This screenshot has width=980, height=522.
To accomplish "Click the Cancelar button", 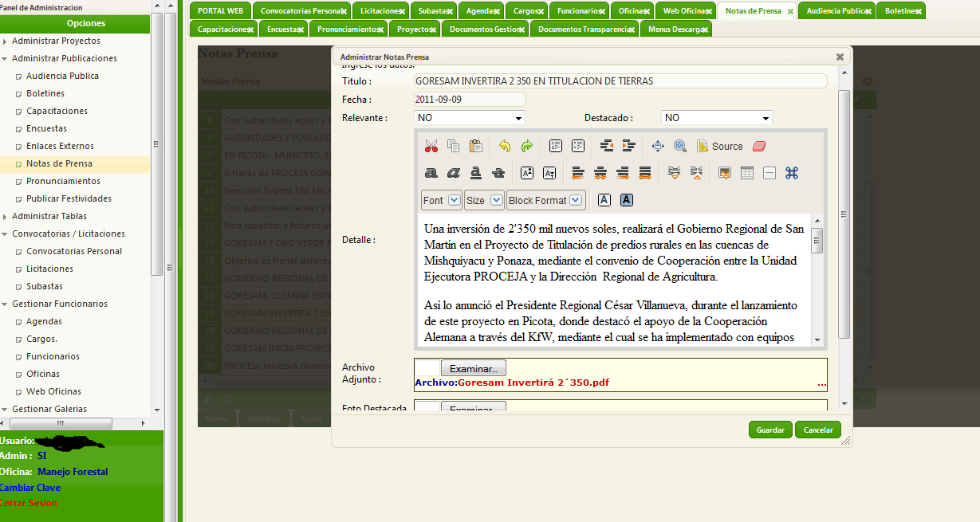I will click(818, 430).
